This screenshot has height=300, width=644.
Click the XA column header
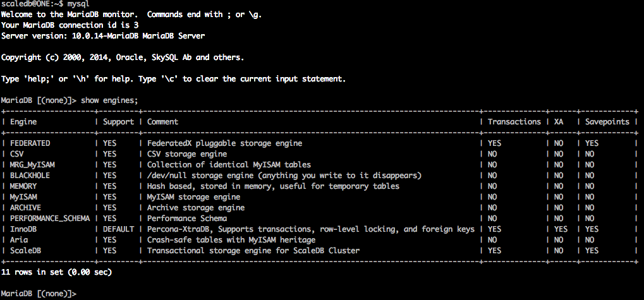click(559, 122)
